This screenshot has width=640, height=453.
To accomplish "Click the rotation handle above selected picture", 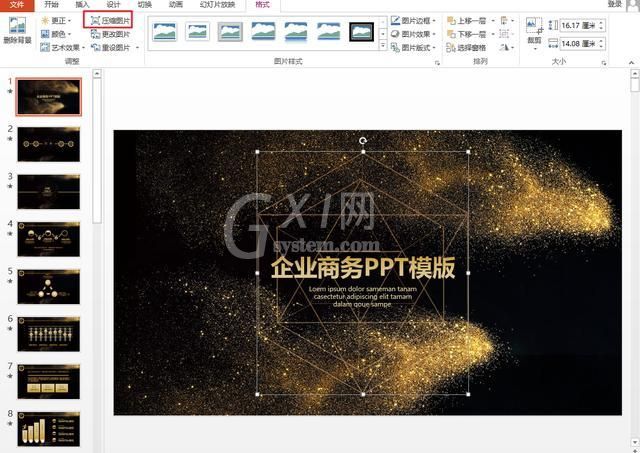I will click(363, 141).
